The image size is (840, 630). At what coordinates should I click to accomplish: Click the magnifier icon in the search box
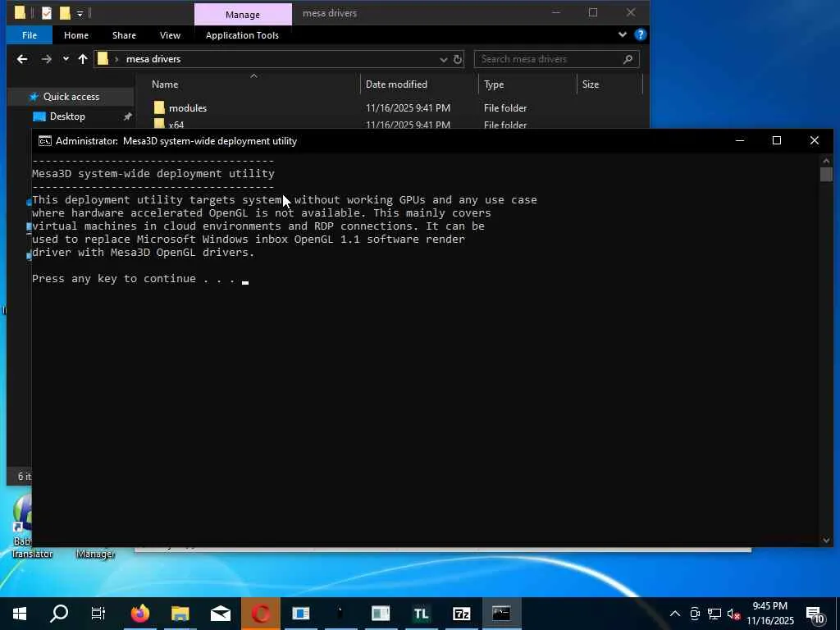coord(628,59)
